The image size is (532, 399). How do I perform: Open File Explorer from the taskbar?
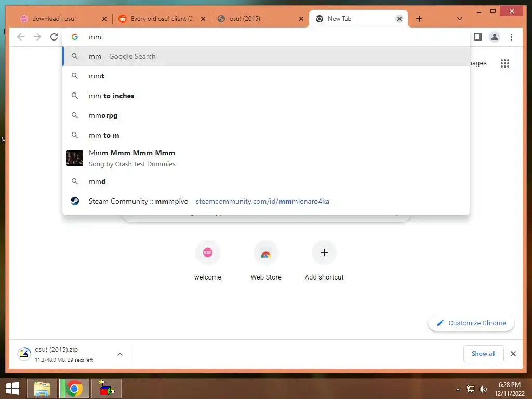42,389
